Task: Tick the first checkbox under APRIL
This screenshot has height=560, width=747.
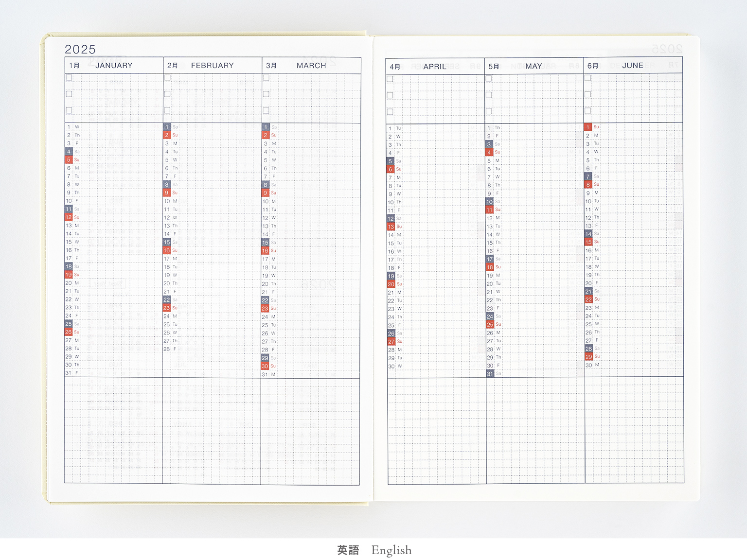Action: pos(390,79)
